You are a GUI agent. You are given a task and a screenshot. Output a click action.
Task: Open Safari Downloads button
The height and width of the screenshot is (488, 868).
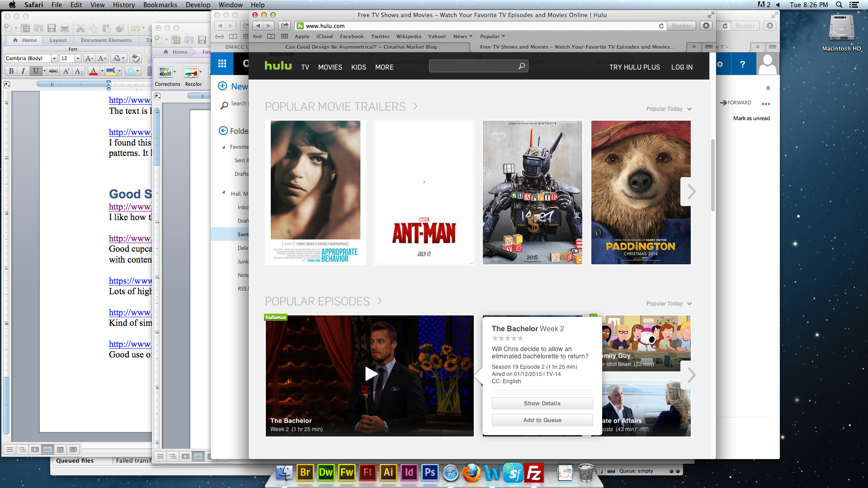[706, 26]
